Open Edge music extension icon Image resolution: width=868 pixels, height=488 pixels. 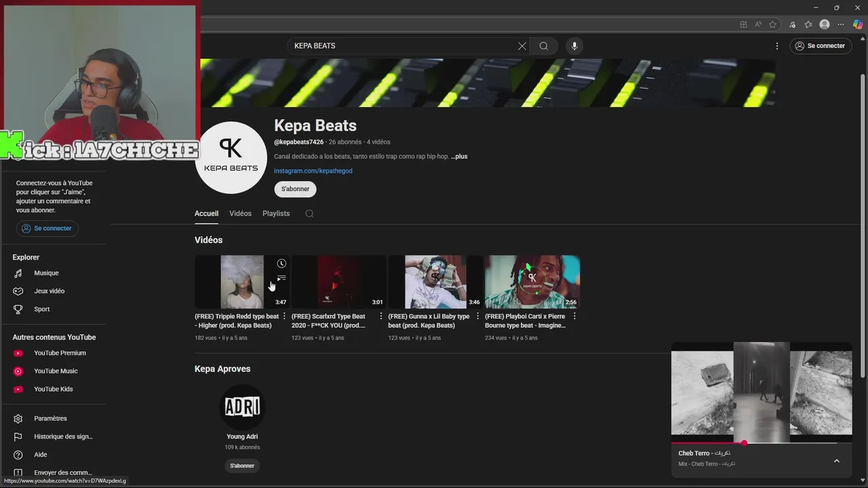(x=792, y=24)
